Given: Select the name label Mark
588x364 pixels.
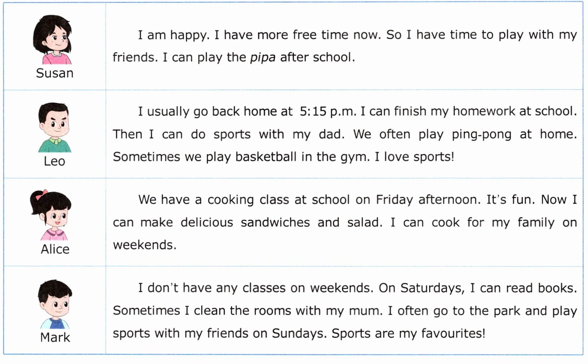Looking at the screenshot, I should [55, 337].
